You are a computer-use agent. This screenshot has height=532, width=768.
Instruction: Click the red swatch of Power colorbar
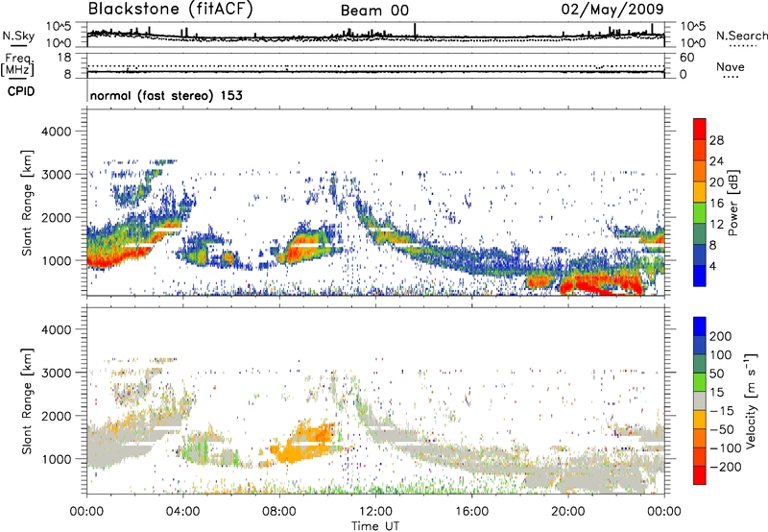click(x=700, y=129)
